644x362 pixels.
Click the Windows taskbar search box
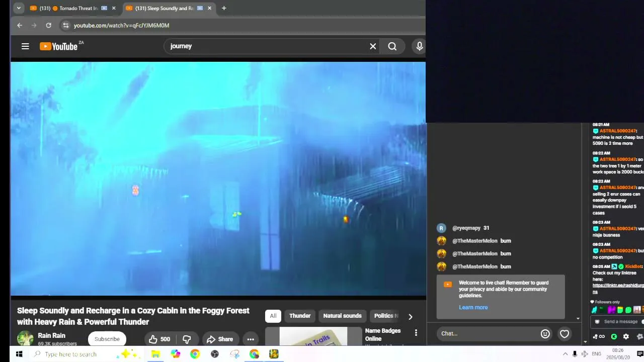click(86, 354)
